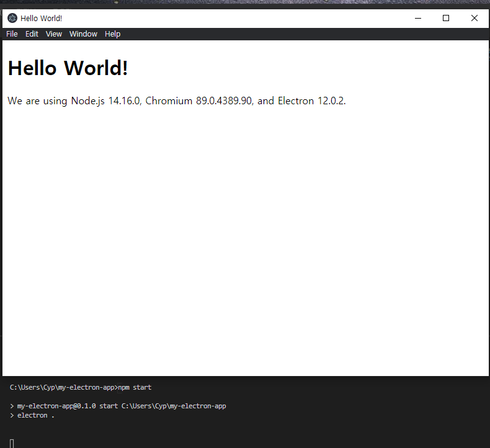This screenshot has width=490, height=448.
Task: Maximize the Hello World window
Action: click(446, 18)
